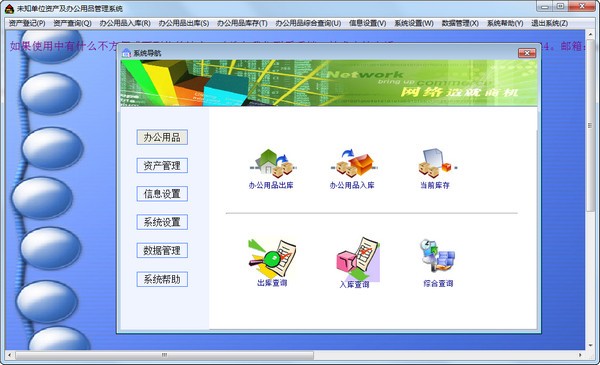The width and height of the screenshot is (600, 365).
Task: Open the 信息设置(V) menu
Action: point(367,23)
